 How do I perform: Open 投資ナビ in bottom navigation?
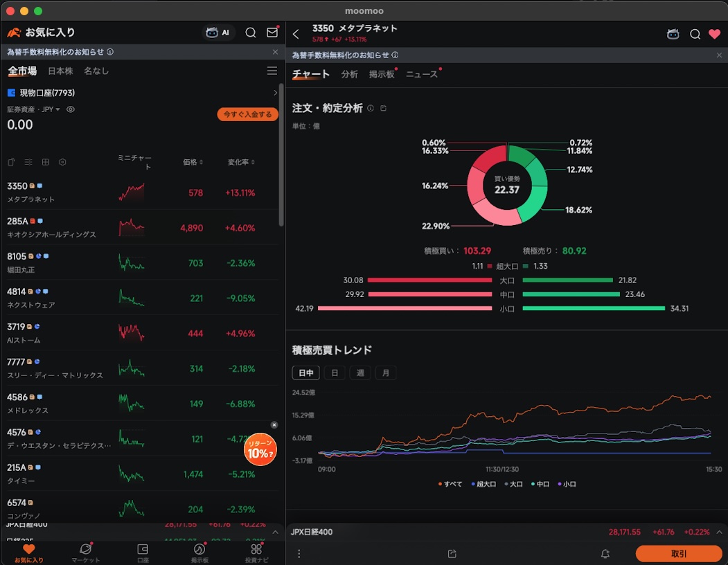(256, 553)
